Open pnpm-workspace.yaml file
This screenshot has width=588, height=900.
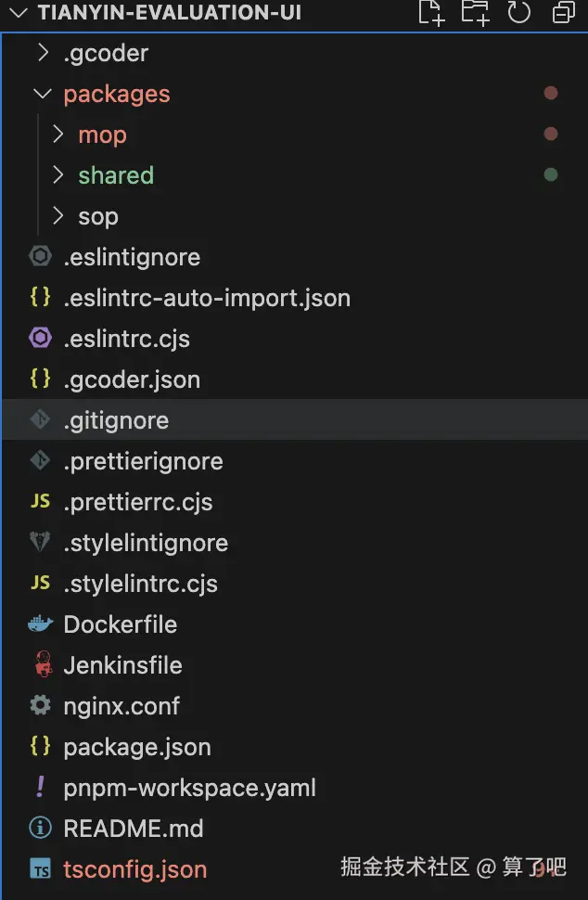pos(189,788)
